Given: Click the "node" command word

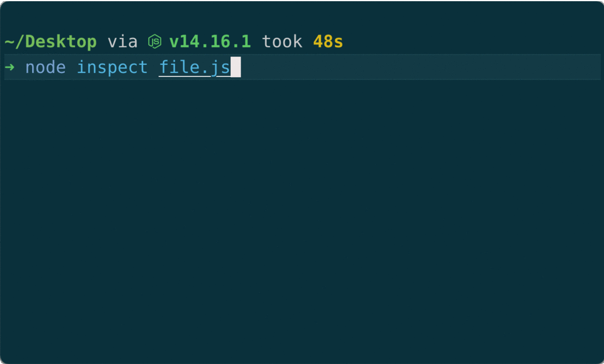Looking at the screenshot, I should 46,67.
